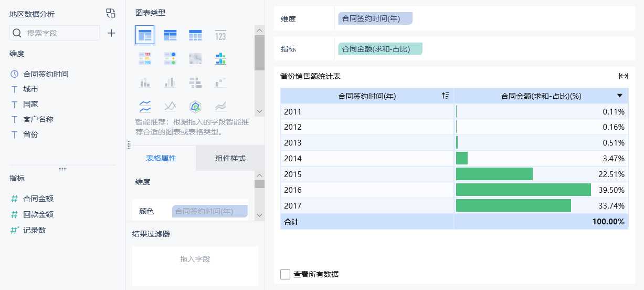The image size is (644, 290).
Task: Select the grouped table chart type
Action: point(145,35)
